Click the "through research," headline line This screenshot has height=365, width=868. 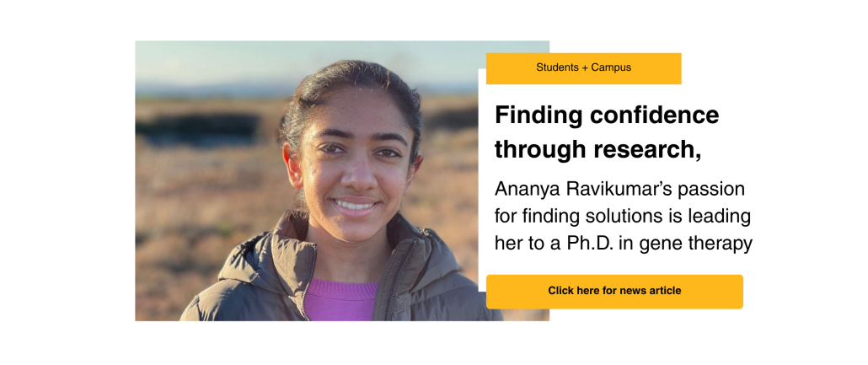click(598, 149)
